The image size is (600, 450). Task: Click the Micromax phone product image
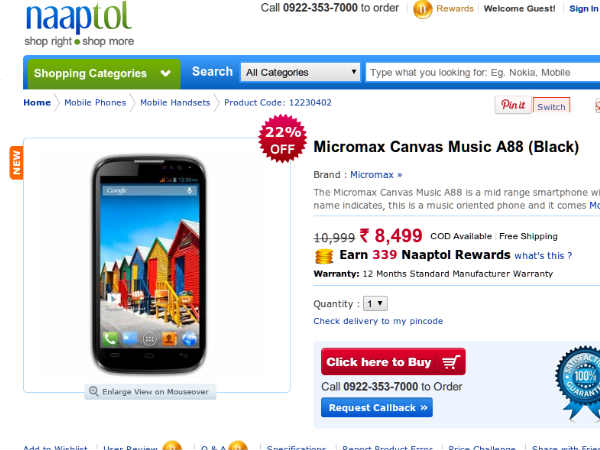point(149,264)
